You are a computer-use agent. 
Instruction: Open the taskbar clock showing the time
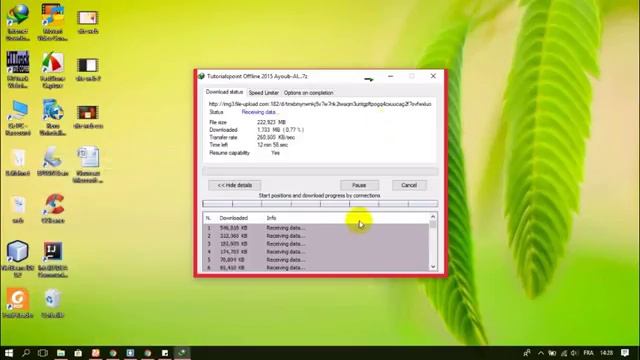point(607,353)
